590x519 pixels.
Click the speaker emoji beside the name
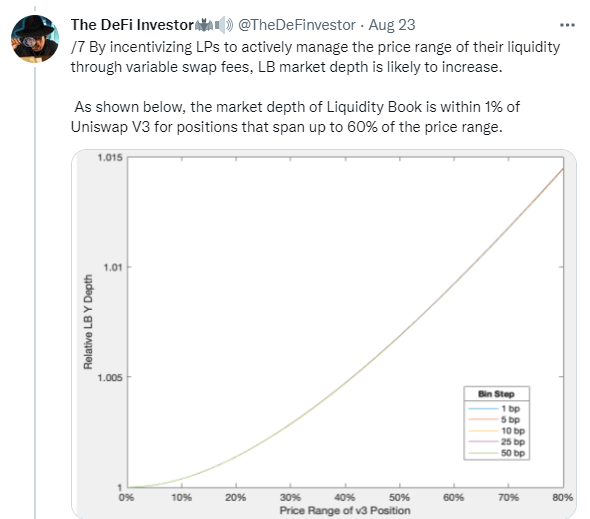click(224, 25)
